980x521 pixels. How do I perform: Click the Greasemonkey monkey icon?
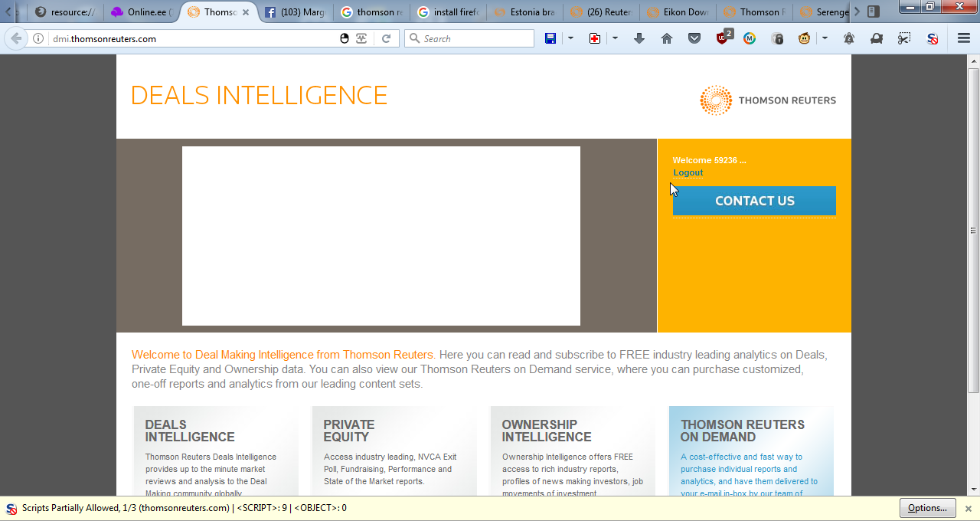[804, 38]
